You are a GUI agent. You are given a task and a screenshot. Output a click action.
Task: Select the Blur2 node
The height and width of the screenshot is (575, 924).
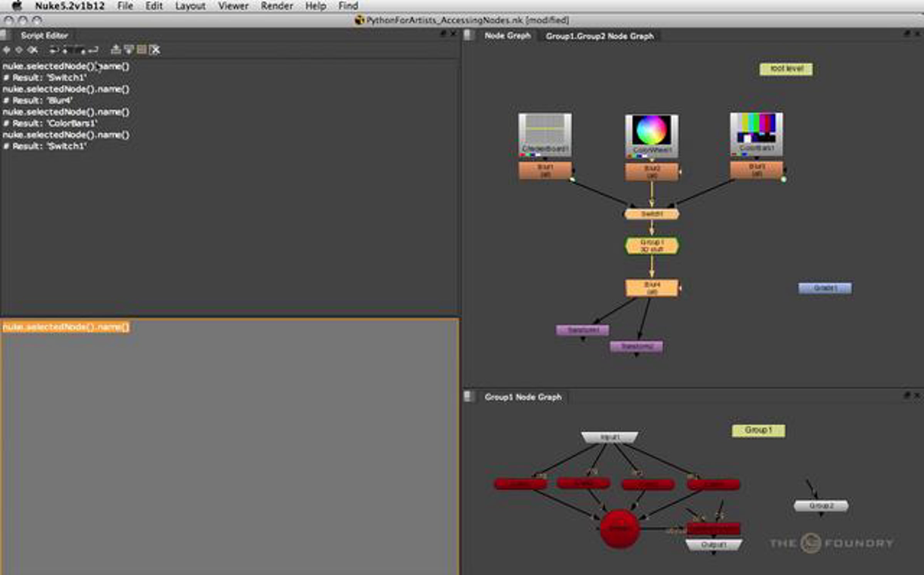(651, 172)
